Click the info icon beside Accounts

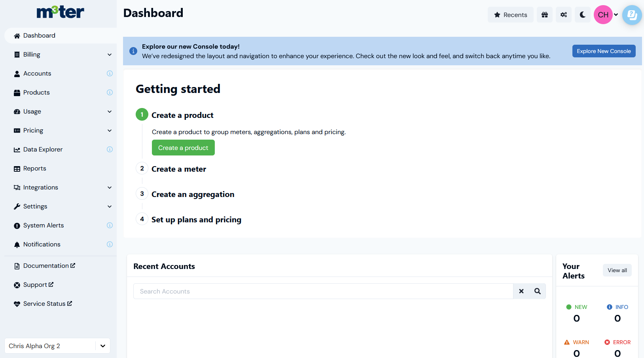(110, 73)
